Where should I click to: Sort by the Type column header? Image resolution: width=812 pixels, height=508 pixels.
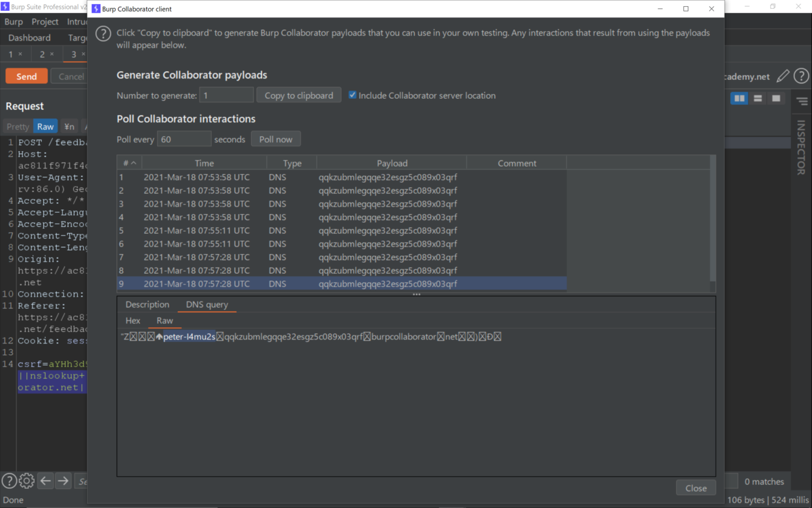click(292, 163)
